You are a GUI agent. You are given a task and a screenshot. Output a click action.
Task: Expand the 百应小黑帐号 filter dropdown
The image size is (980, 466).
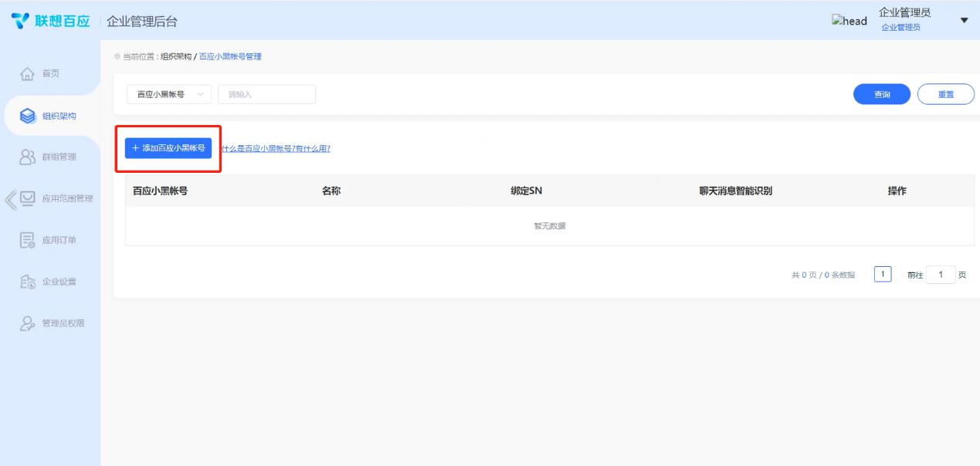click(x=168, y=94)
